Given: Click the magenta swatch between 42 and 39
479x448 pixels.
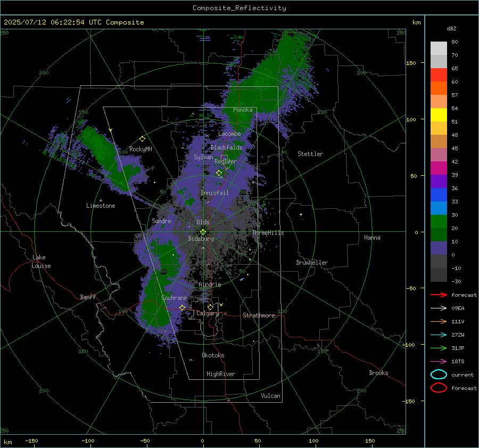Looking at the screenshot, I should [439, 168].
